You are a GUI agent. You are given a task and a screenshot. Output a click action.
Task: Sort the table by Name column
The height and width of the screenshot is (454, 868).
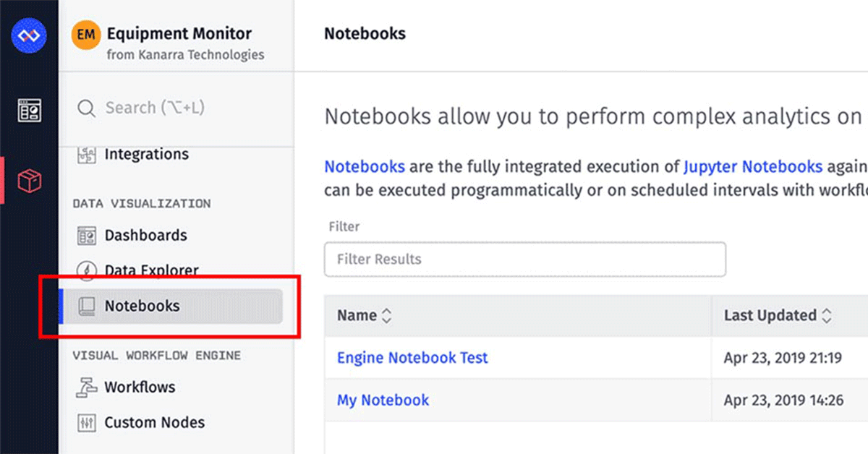[x=386, y=316]
